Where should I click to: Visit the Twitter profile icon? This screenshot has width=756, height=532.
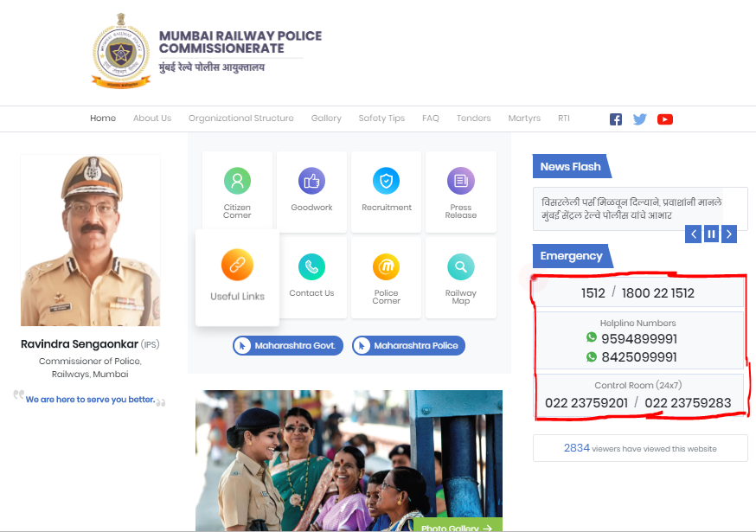[640, 119]
